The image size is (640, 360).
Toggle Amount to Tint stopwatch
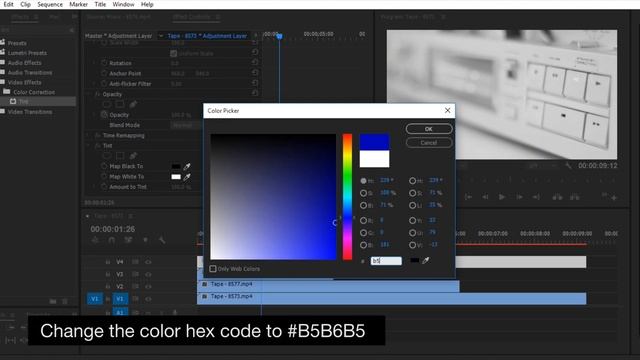[x=104, y=187]
